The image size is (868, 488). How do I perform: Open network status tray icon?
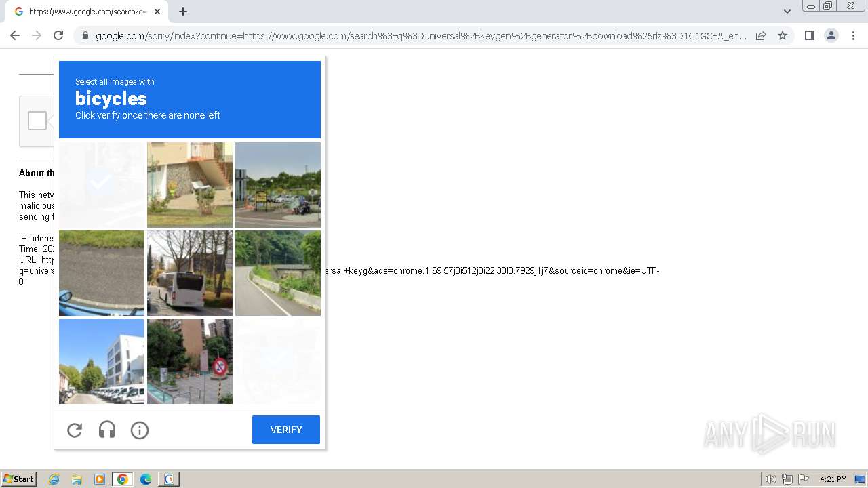click(787, 479)
